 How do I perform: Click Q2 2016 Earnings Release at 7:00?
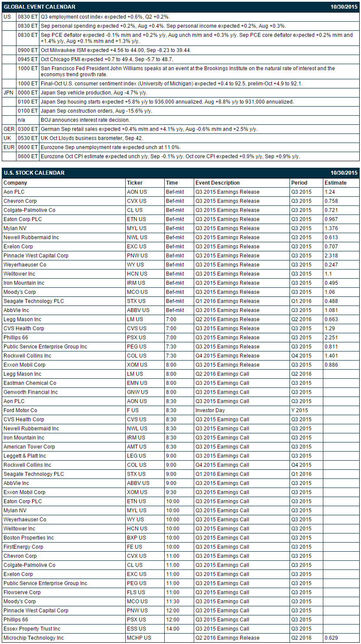228,319
